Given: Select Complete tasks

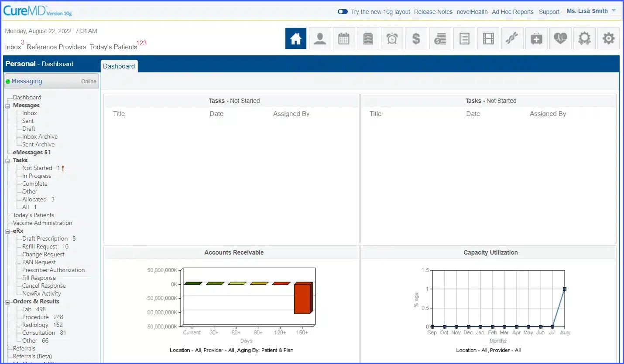Looking at the screenshot, I should (35, 184).
